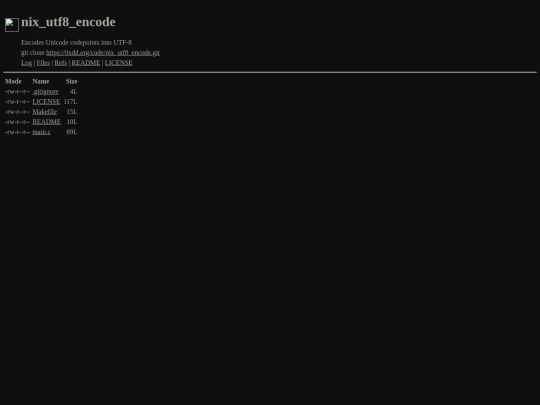Open the Files navigation link
540x405 pixels.
(x=43, y=63)
